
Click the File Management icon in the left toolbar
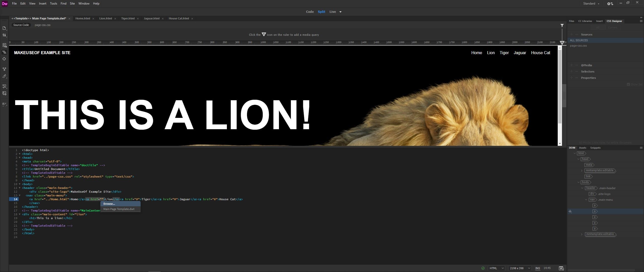click(x=5, y=35)
